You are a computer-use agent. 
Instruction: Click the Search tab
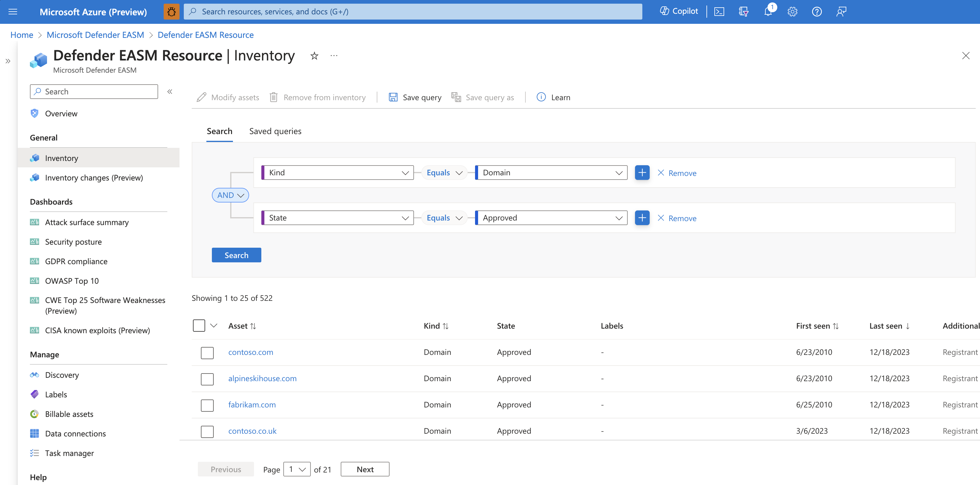point(220,131)
